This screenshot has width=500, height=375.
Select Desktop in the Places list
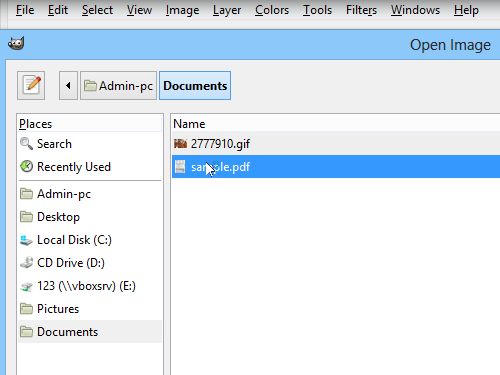point(90,217)
